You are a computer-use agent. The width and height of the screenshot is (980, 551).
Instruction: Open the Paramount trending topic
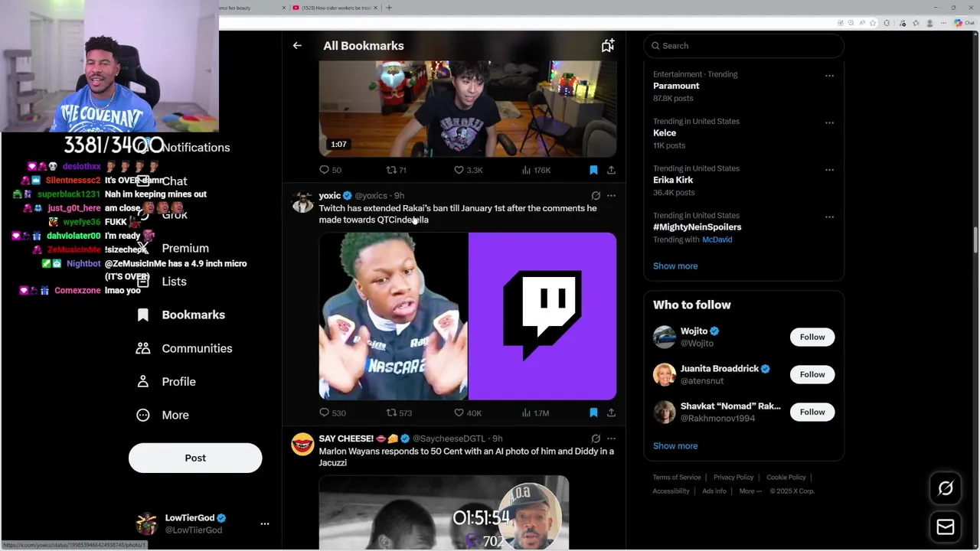click(676, 86)
